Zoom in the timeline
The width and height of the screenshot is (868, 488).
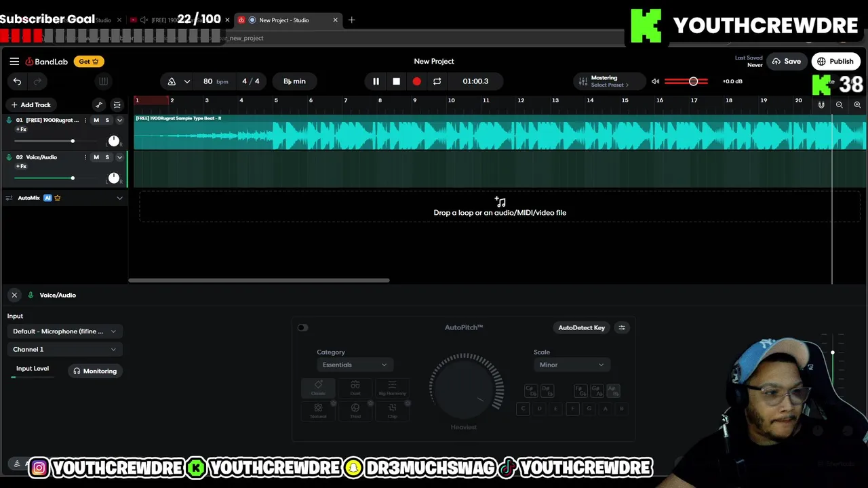pos(857,105)
